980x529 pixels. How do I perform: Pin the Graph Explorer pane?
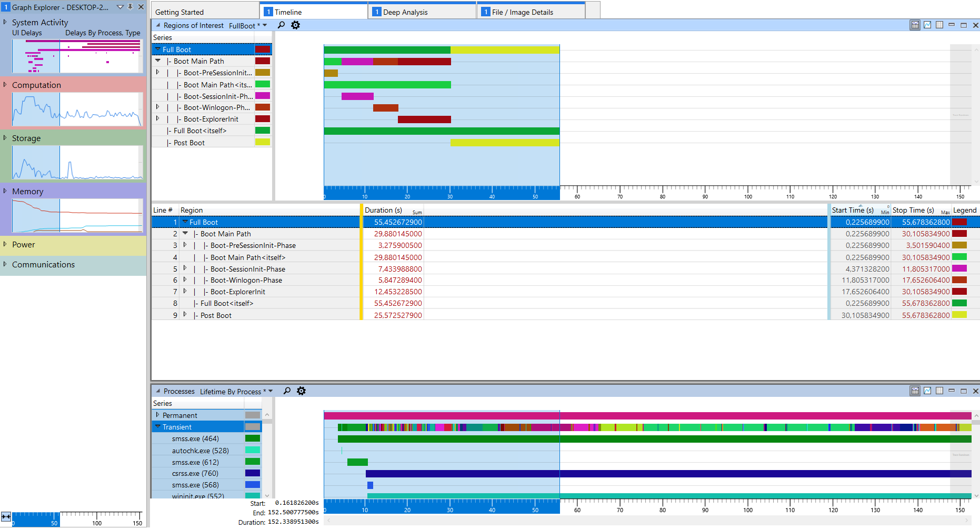131,7
